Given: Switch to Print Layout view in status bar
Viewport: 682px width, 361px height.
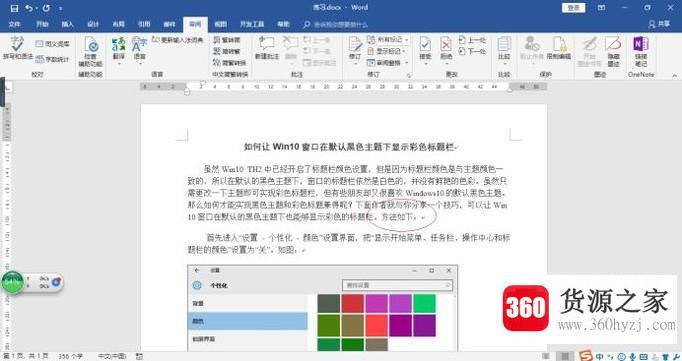Looking at the screenshot, I should click(565, 356).
